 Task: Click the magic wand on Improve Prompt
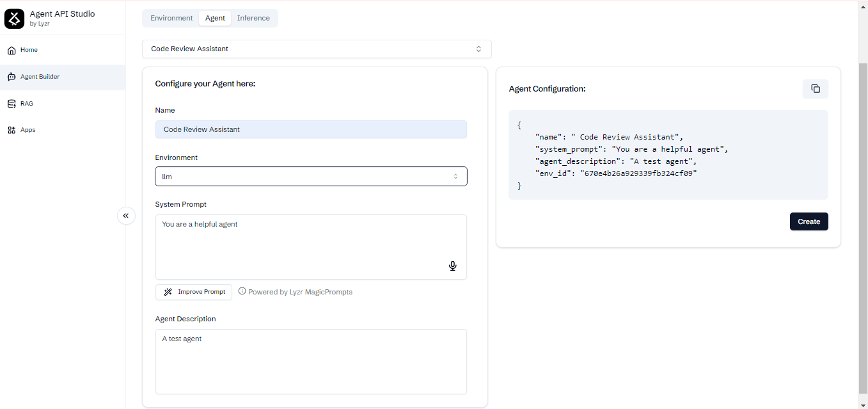(168, 292)
